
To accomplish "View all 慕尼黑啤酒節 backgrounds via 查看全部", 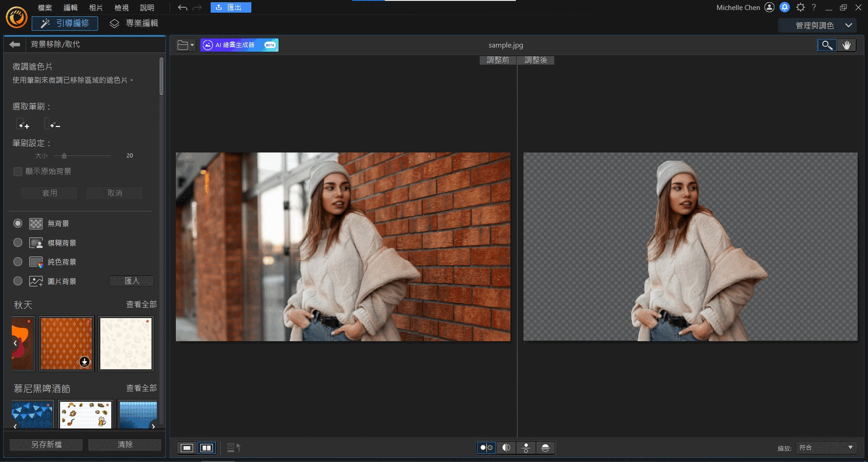I will pos(142,388).
